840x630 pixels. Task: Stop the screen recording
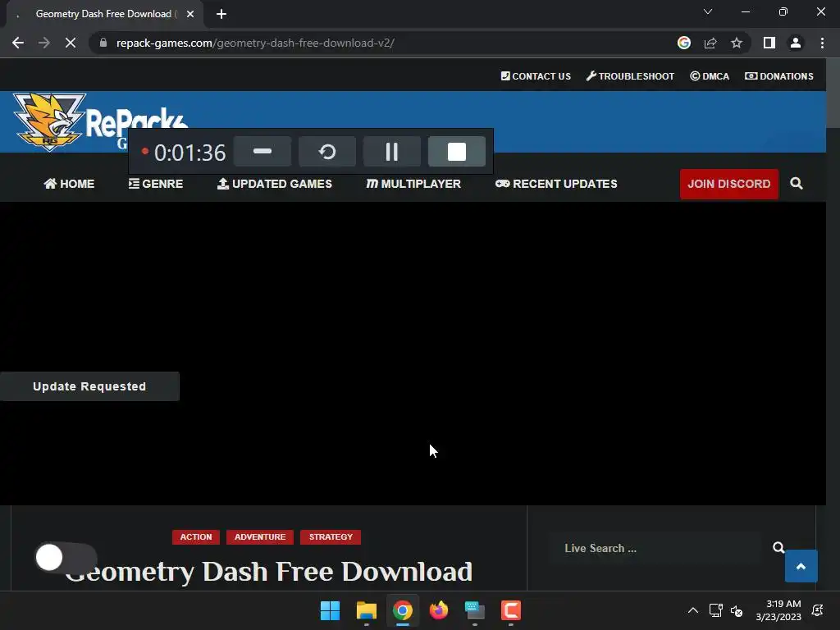tap(457, 152)
